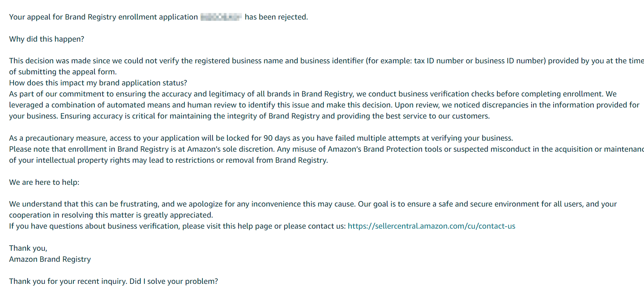
Task: Click 'of your intellectual property rights' line
Action: (x=169, y=160)
